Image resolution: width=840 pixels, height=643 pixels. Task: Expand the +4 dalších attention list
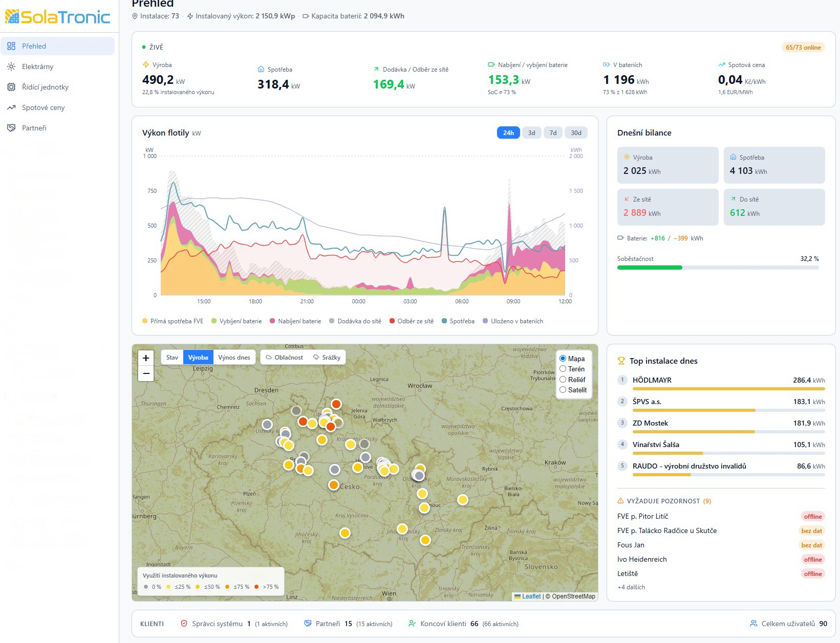pos(631,587)
